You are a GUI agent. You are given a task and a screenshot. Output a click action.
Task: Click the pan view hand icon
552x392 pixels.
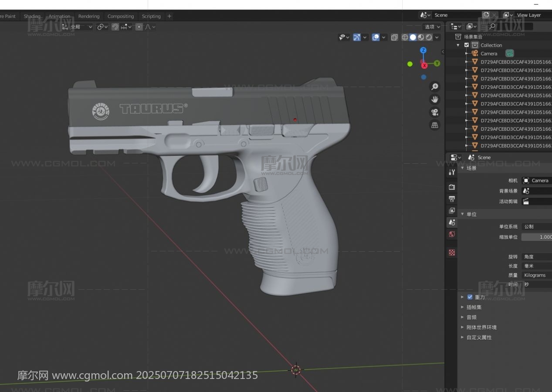pyautogui.click(x=434, y=99)
